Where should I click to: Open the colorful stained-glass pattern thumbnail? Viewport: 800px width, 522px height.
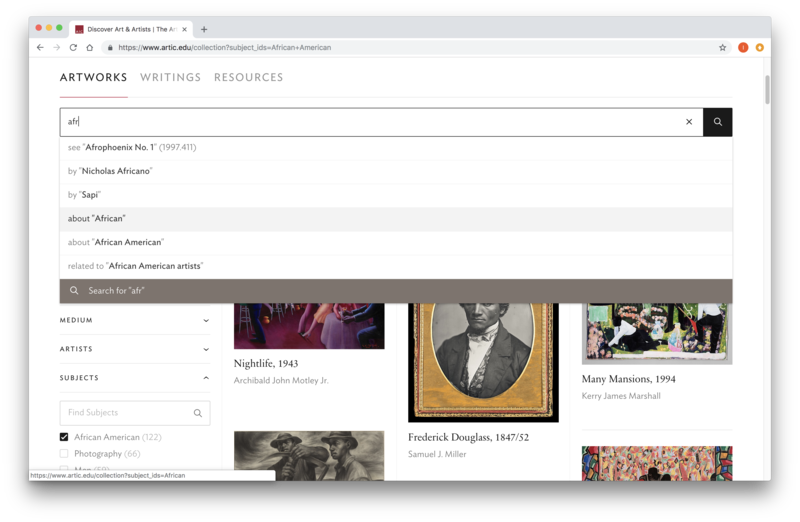(657, 463)
